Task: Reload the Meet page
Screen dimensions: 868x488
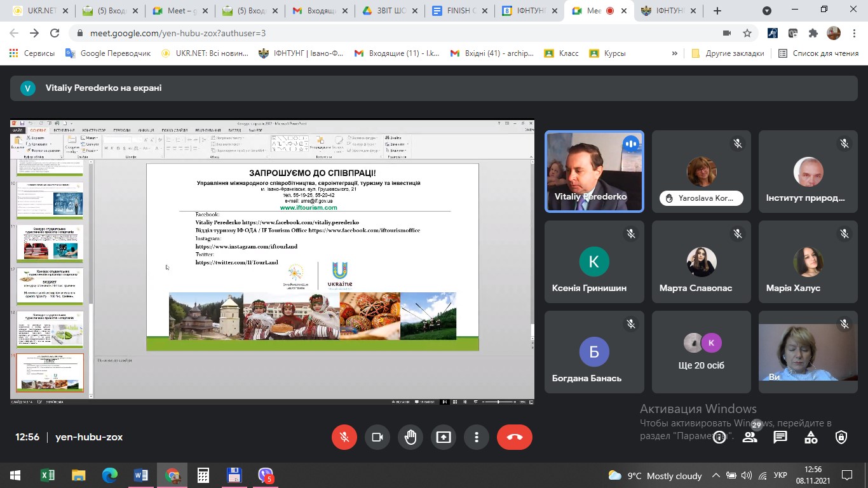Action: [x=55, y=33]
